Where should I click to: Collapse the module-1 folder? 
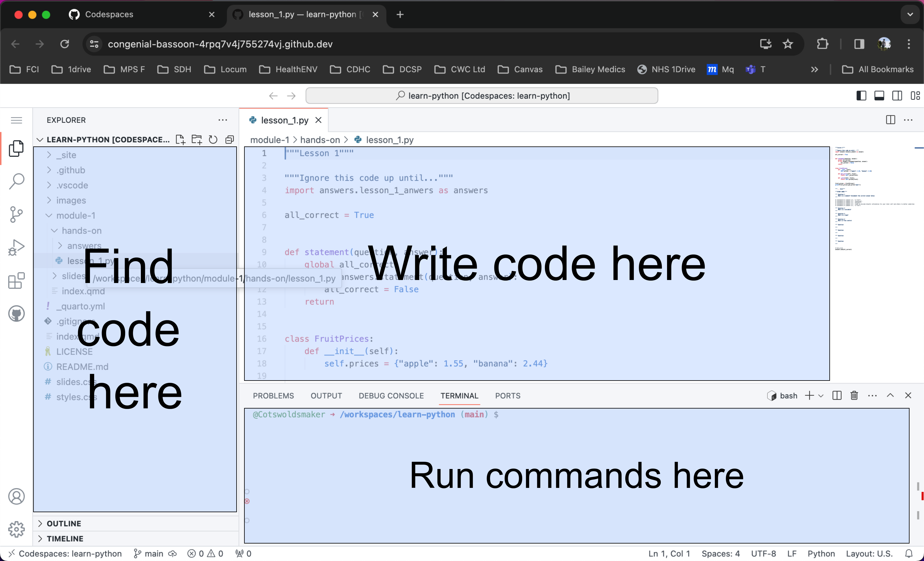click(x=49, y=215)
